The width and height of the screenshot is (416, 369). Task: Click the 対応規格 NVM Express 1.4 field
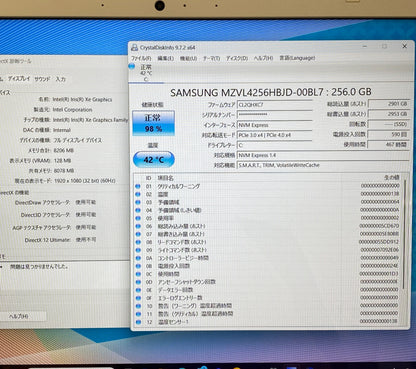323,155
